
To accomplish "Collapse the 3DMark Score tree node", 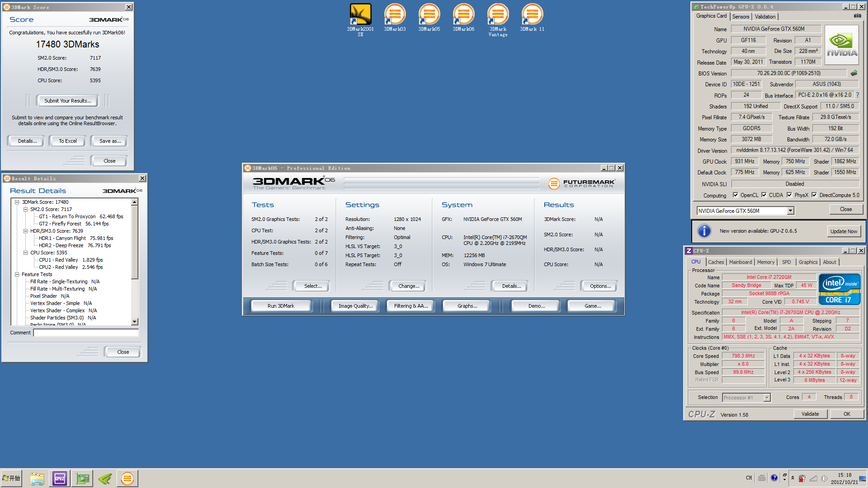I will click(x=17, y=202).
